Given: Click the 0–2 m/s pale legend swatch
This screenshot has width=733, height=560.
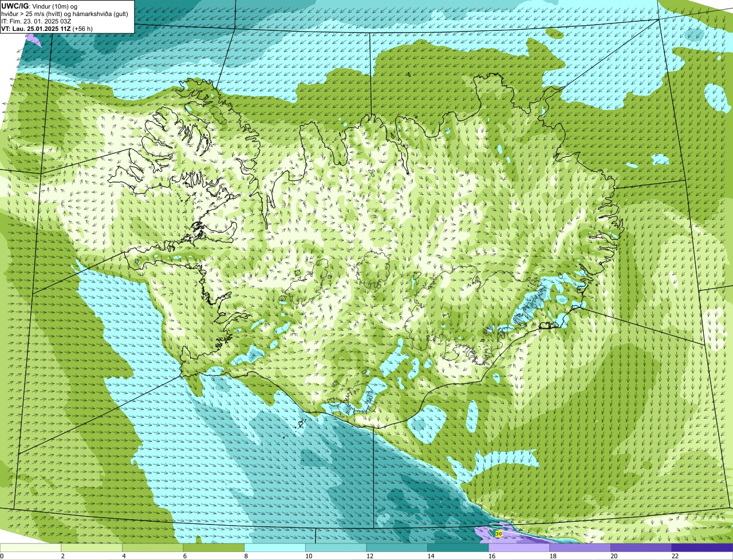Looking at the screenshot, I should [30, 547].
